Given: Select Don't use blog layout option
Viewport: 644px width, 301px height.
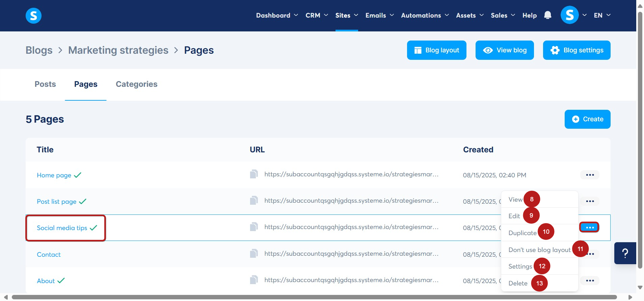Looking at the screenshot, I should (540, 250).
